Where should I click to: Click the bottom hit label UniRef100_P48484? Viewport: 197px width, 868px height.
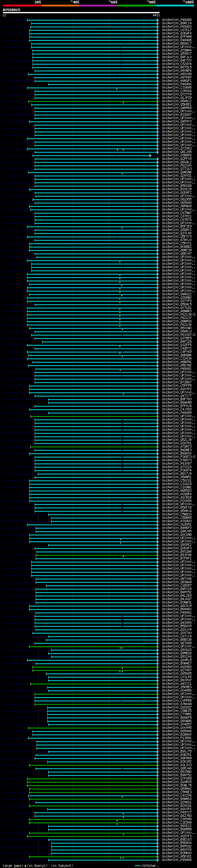coord(177,860)
